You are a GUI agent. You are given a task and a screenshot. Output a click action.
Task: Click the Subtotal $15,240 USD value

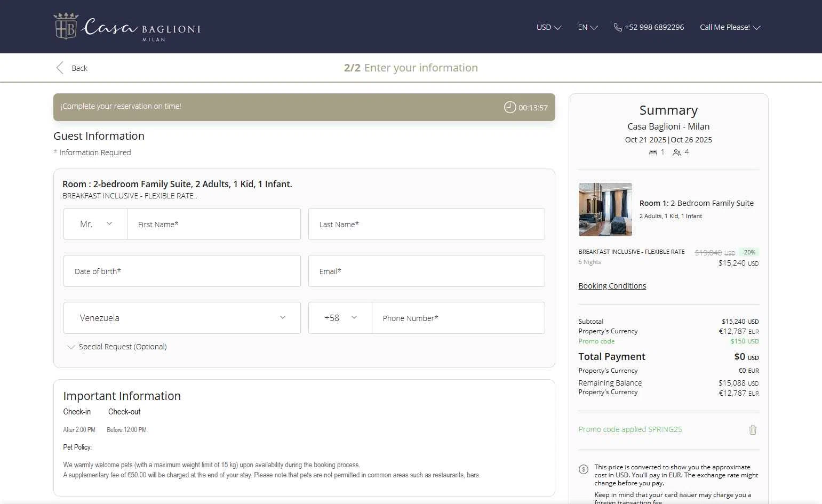[740, 322]
